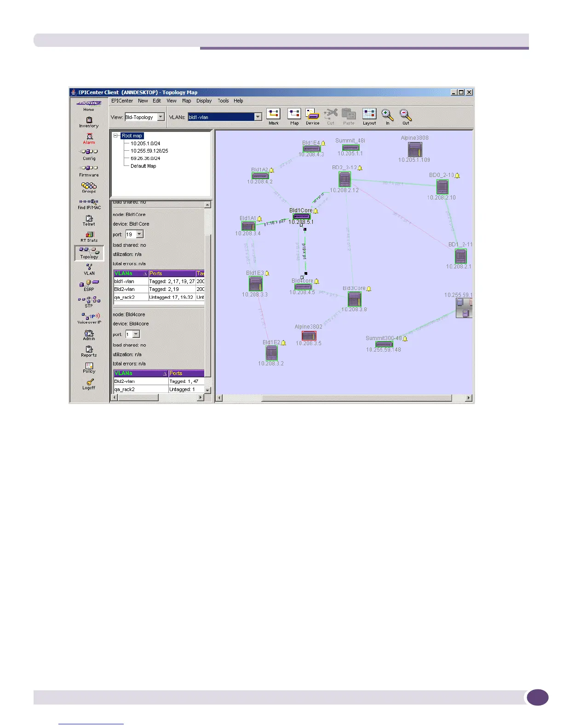
Task: Select 69.26.36.0/24 in map tree
Action: tap(145, 158)
